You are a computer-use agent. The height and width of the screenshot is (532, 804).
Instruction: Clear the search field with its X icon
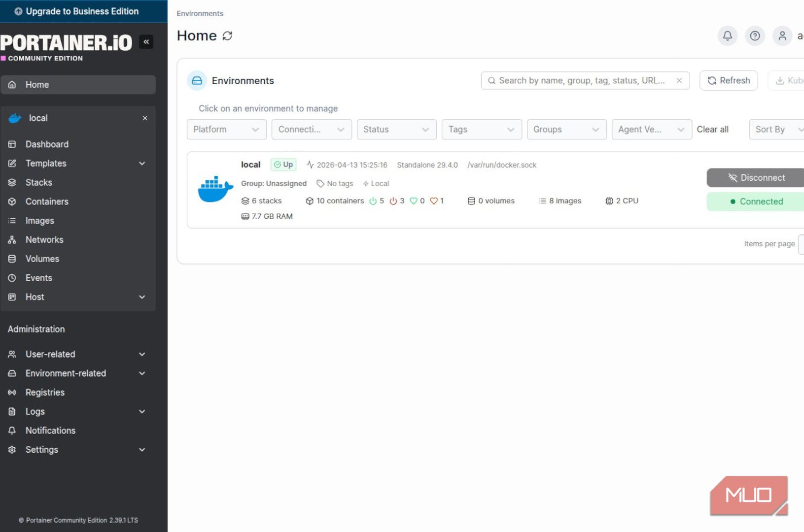pos(679,80)
